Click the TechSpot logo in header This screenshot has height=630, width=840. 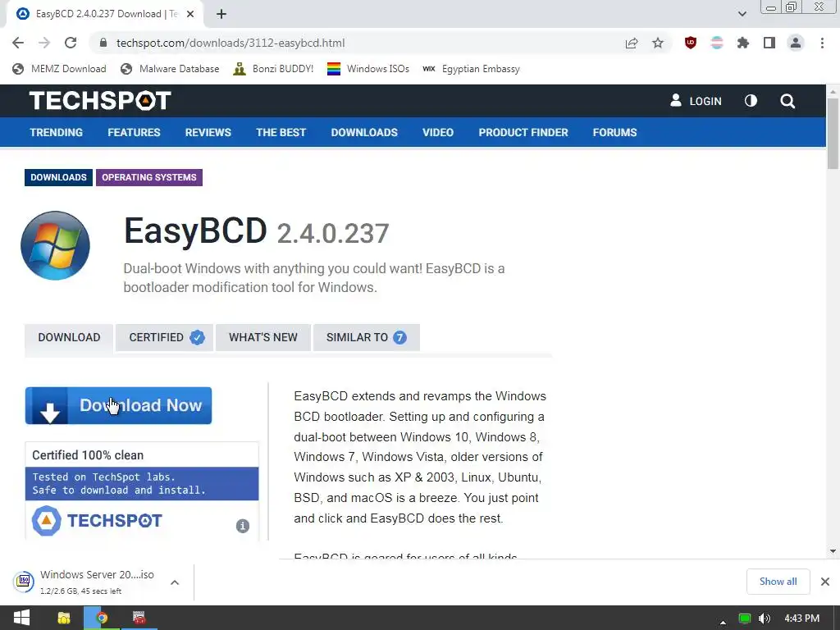100,101
